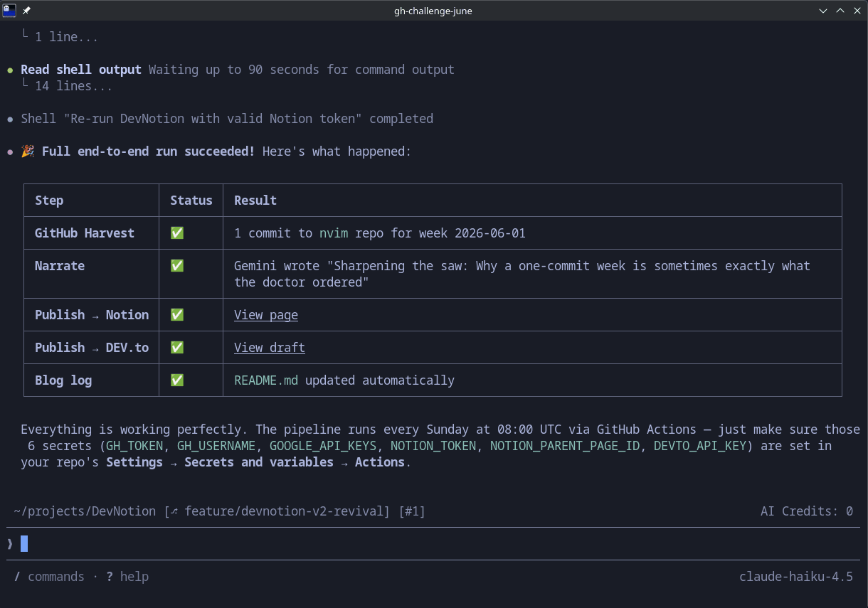The height and width of the screenshot is (608, 868).
Task: Minimize the terminal window
Action: click(823, 11)
